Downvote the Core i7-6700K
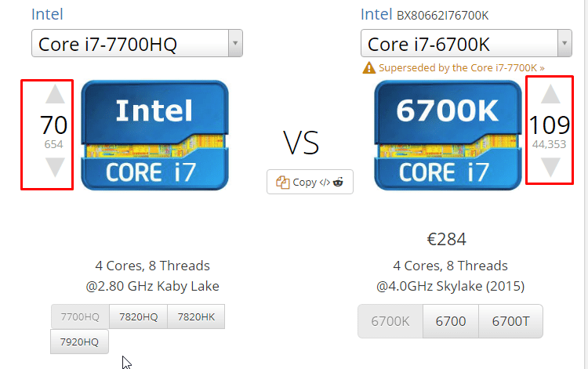Image resolution: width=588 pixels, height=369 pixels. (551, 166)
